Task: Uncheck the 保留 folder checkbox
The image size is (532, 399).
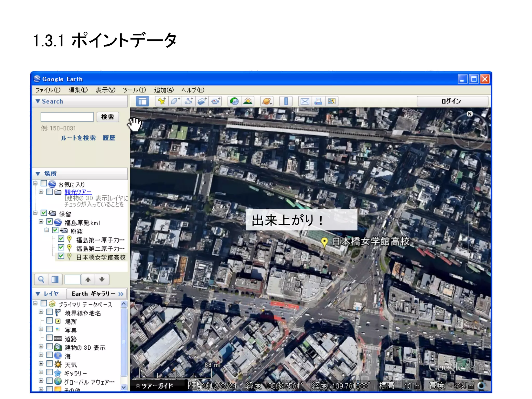Action: [44, 213]
